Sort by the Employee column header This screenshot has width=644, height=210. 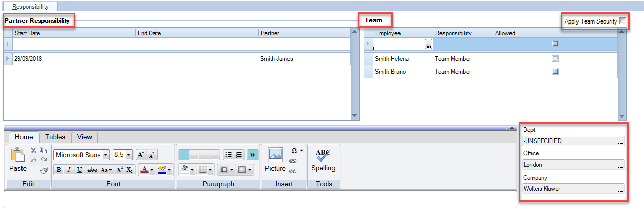click(x=403, y=33)
